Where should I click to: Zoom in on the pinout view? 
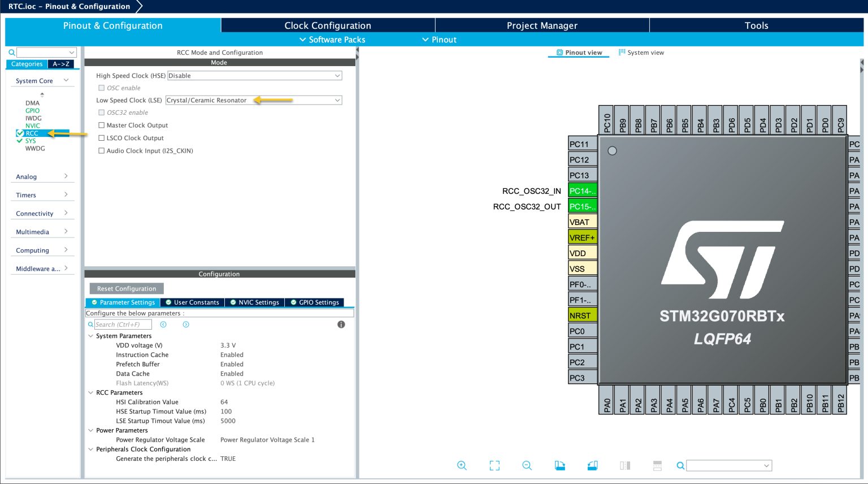point(462,465)
